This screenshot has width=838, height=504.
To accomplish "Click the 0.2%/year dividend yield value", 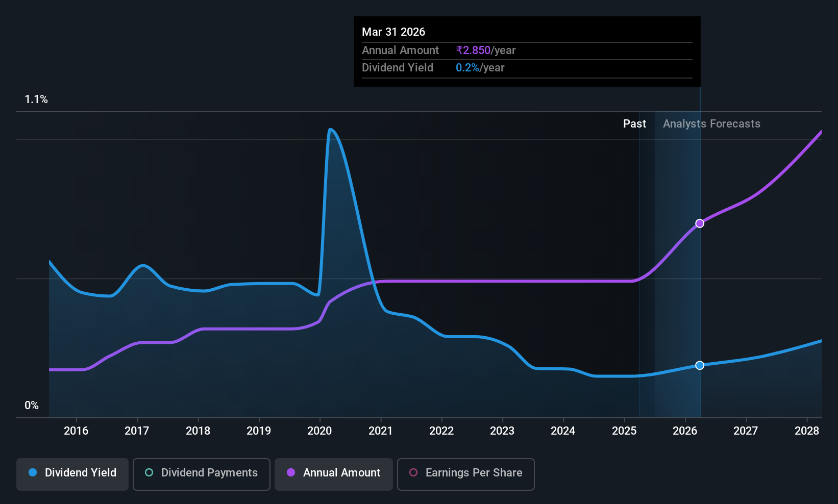I will 480,68.
